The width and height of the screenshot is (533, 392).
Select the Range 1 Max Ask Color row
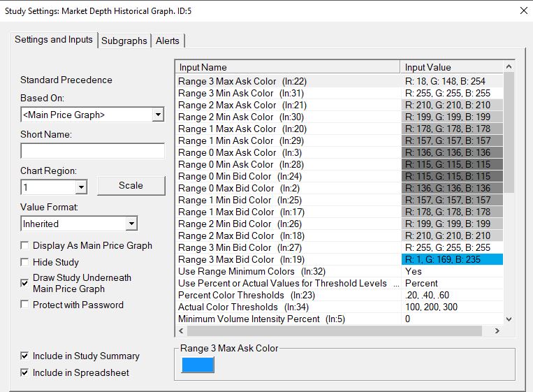coord(339,129)
